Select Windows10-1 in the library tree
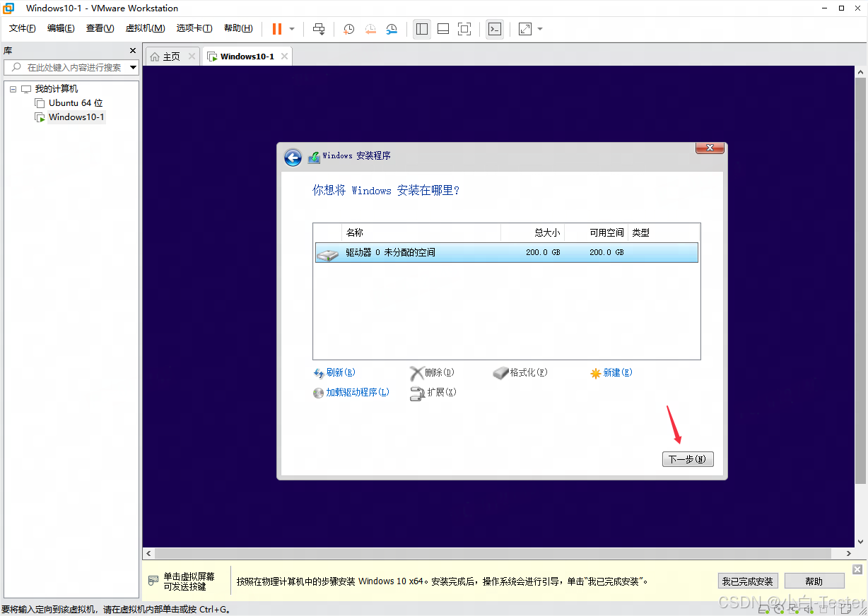This screenshot has height=616, width=868. tap(76, 117)
